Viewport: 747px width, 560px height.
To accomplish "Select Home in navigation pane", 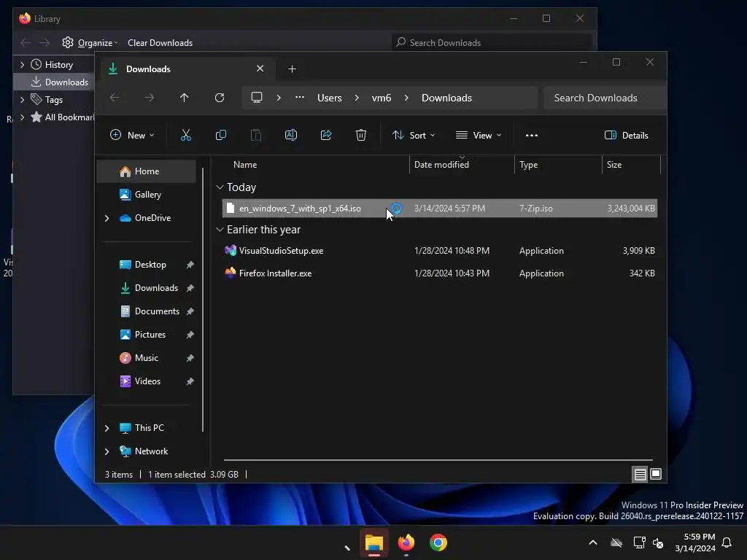I will pyautogui.click(x=147, y=171).
